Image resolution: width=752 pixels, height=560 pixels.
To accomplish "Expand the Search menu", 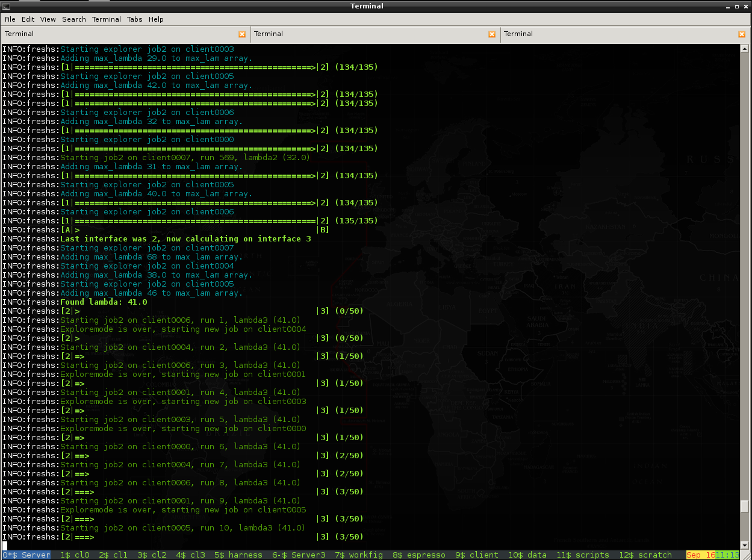I will (x=74, y=19).
